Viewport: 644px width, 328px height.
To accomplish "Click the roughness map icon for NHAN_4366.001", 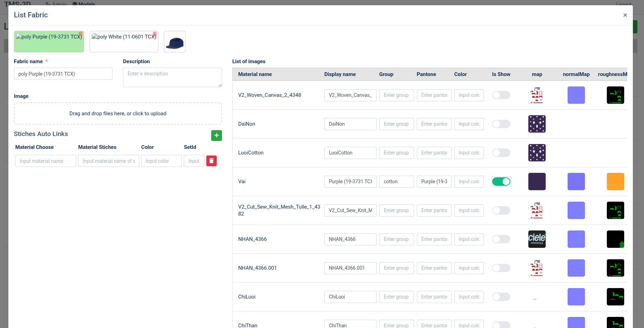I will (615, 268).
